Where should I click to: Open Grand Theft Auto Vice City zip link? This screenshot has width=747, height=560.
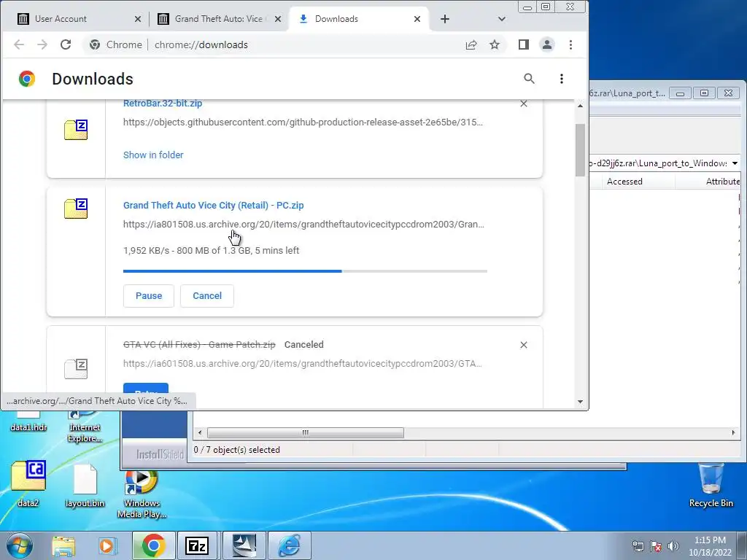[214, 205]
